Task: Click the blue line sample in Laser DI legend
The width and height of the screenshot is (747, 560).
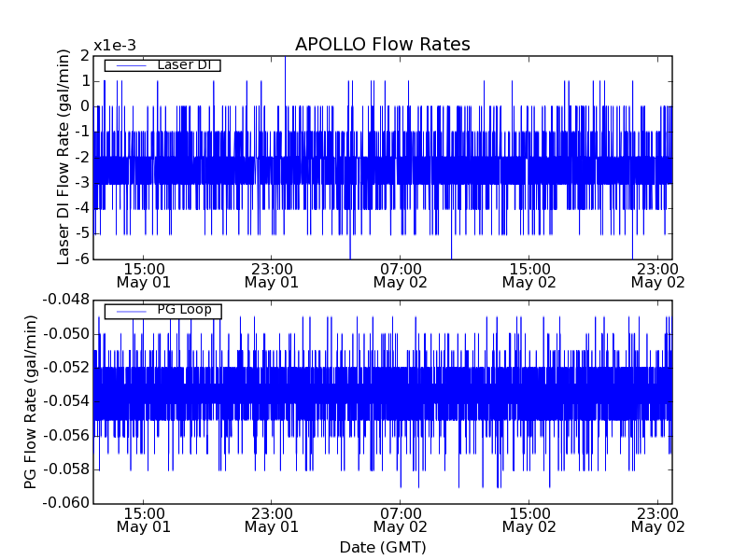Action: coord(129,65)
